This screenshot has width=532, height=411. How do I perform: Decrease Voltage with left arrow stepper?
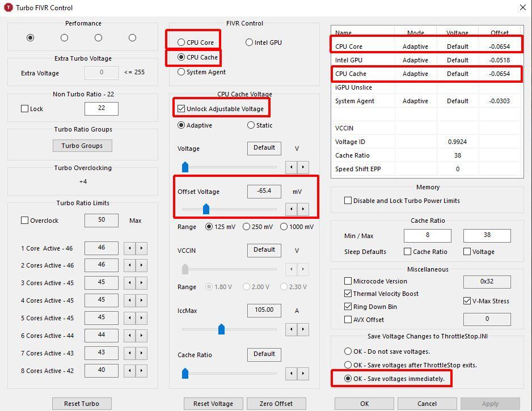tap(292, 167)
